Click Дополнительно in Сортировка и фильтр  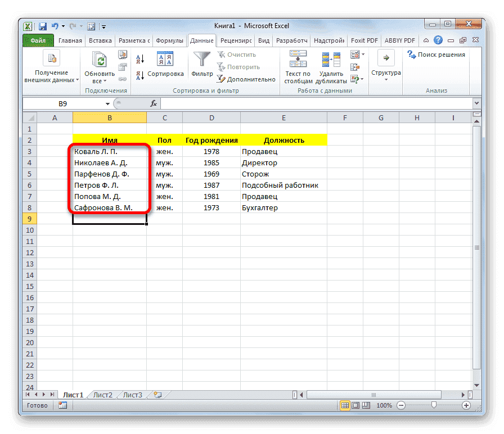point(250,79)
